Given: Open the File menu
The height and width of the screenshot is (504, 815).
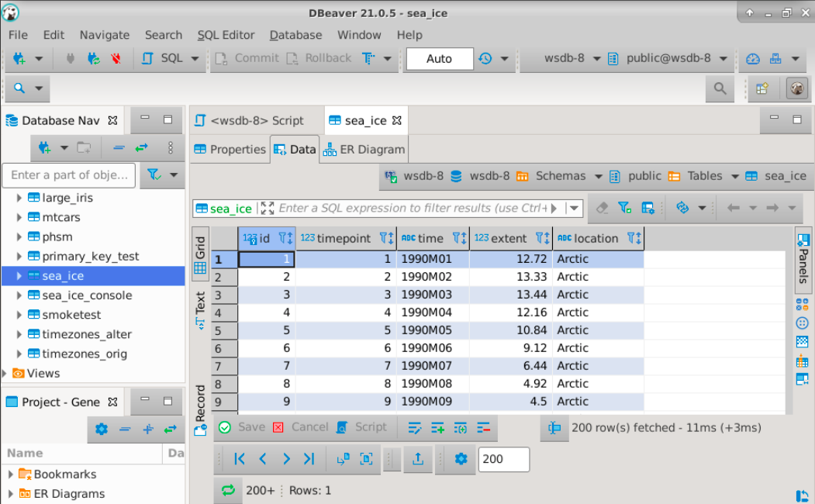Looking at the screenshot, I should pos(18,35).
